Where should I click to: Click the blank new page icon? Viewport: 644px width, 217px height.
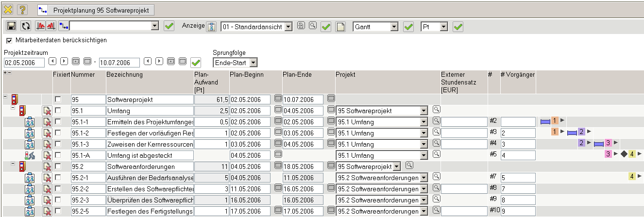point(341,27)
